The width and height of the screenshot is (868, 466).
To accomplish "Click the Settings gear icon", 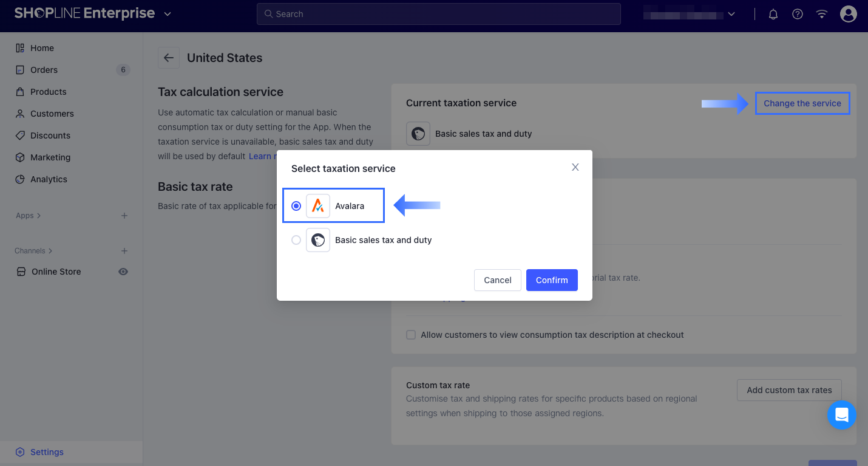I will (x=20, y=452).
